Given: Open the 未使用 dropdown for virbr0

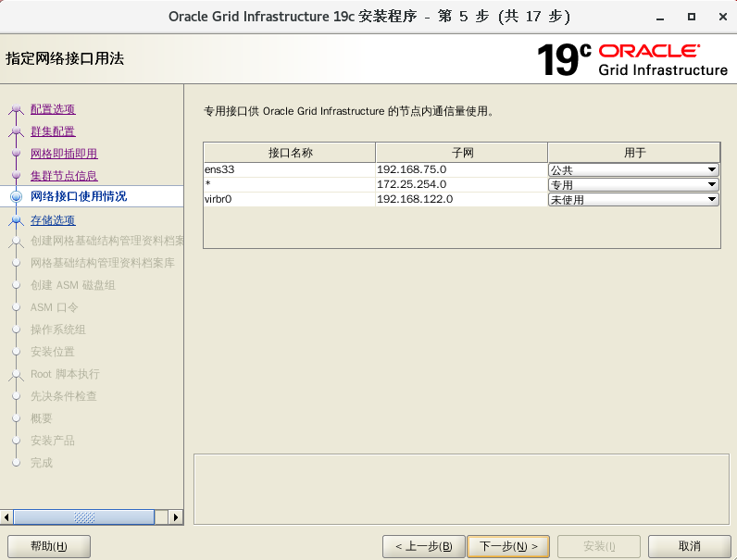Looking at the screenshot, I should point(633,200).
